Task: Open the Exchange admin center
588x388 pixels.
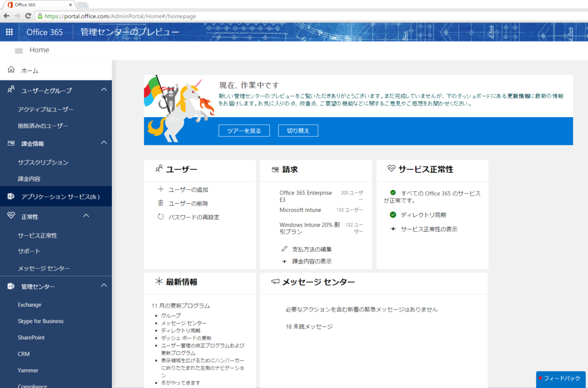Action: pyautogui.click(x=29, y=305)
